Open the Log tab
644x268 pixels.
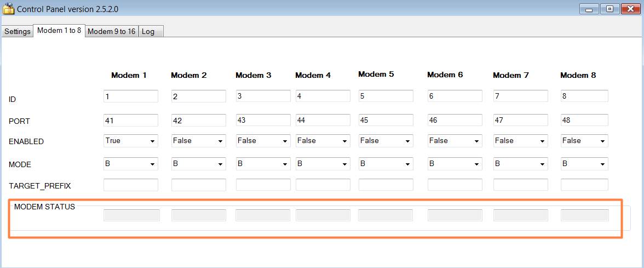pyautogui.click(x=148, y=31)
